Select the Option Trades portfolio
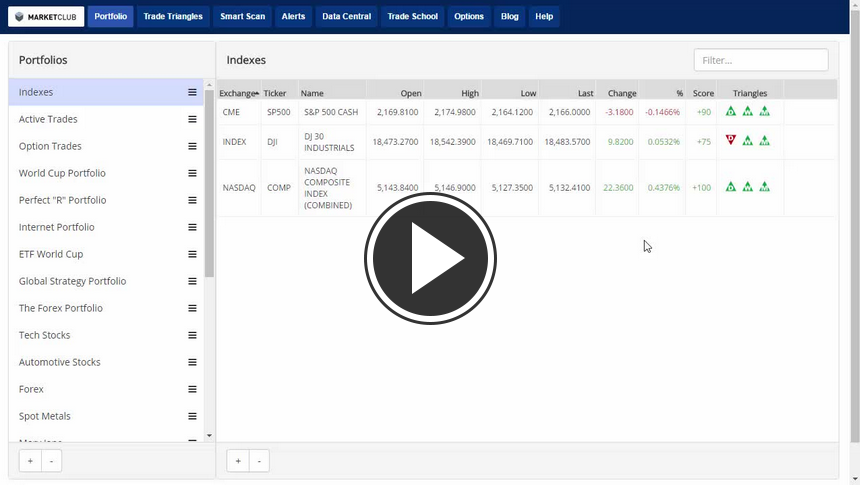Viewport: 860px width, 485px height. point(106,146)
